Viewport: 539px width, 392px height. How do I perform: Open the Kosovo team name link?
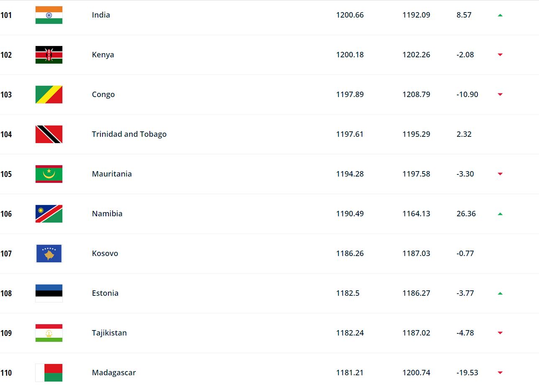105,254
